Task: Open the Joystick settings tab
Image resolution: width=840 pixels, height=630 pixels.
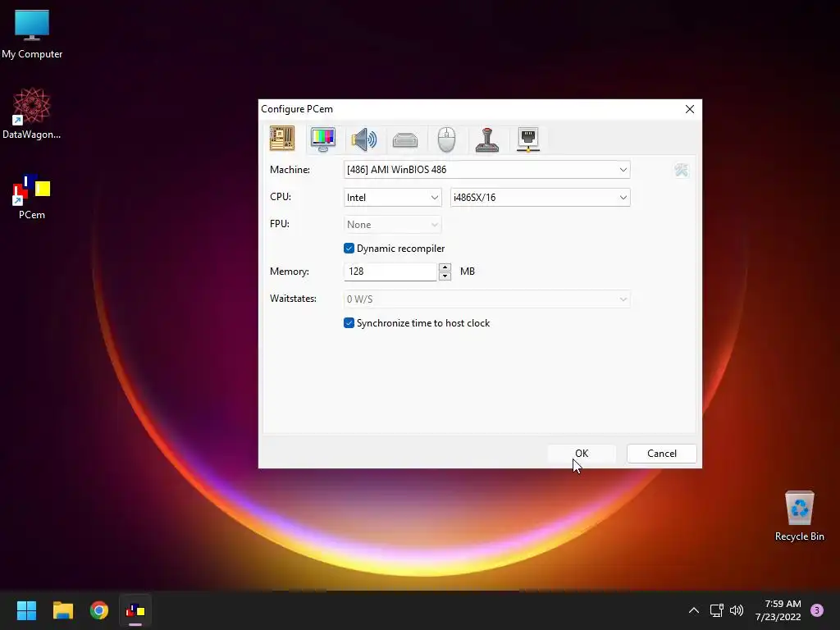Action: (x=487, y=139)
